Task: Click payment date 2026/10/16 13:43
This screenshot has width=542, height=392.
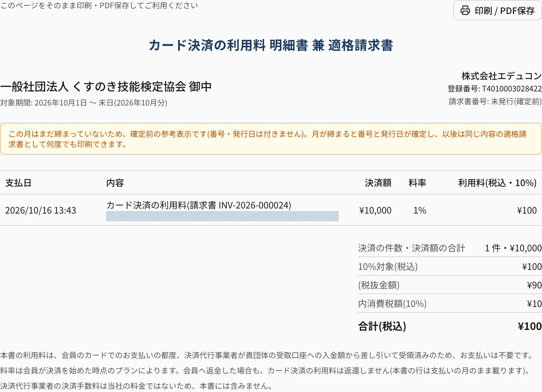Action: click(41, 210)
